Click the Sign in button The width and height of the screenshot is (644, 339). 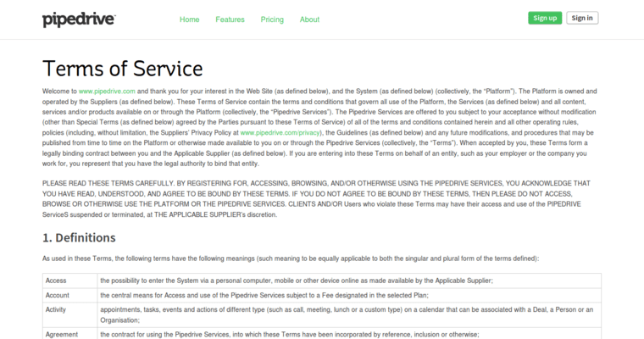click(x=581, y=18)
